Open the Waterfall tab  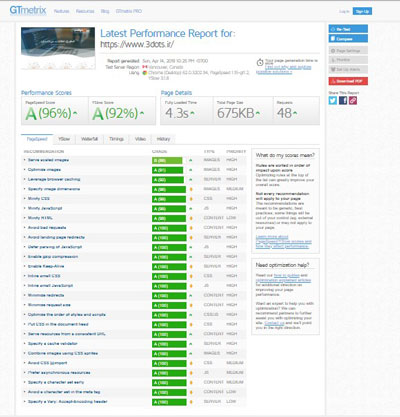point(89,139)
